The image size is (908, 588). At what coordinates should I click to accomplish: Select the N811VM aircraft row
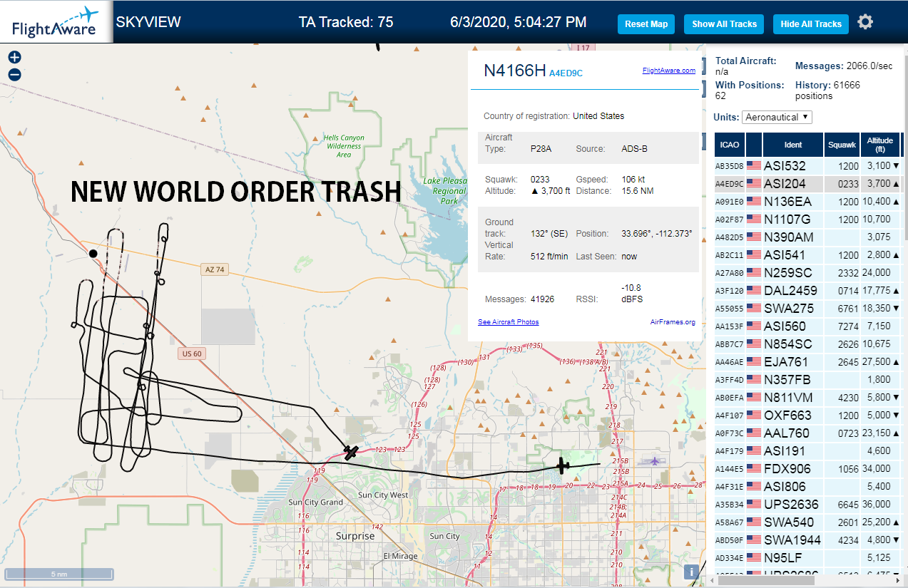809,398
